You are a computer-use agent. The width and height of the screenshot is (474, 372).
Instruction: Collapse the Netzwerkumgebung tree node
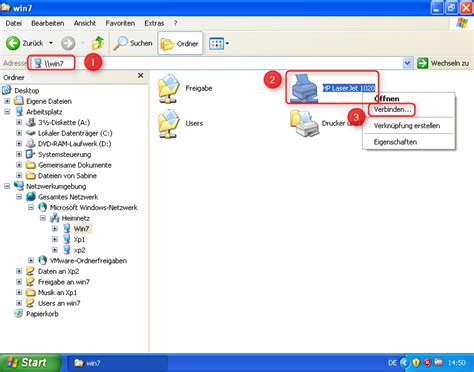[7, 186]
